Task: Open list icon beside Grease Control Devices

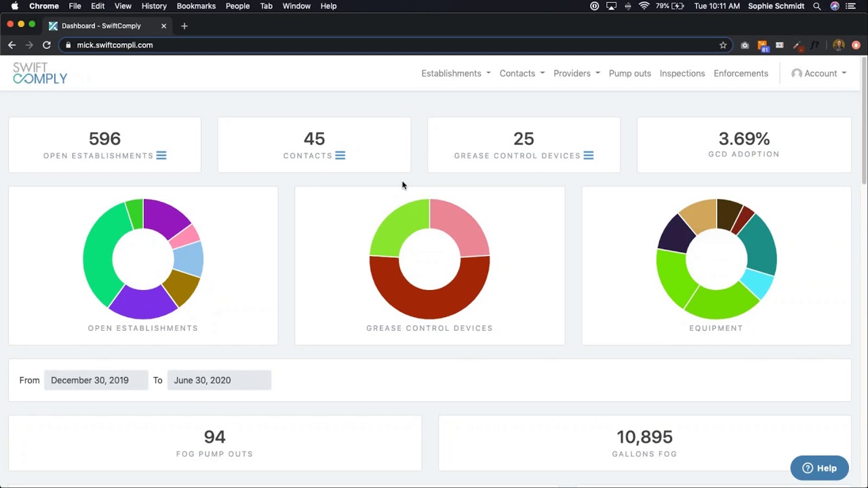Action: tap(589, 155)
